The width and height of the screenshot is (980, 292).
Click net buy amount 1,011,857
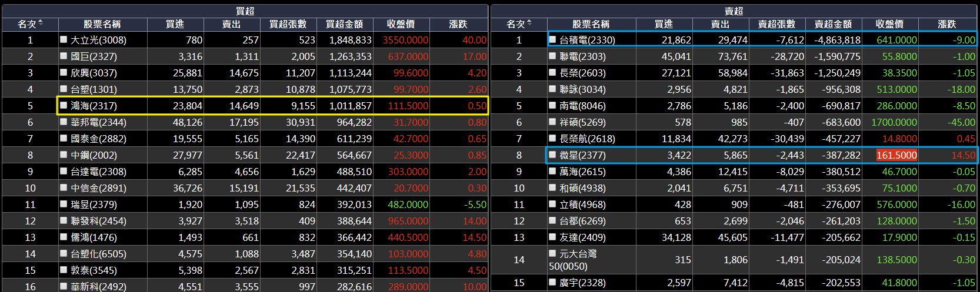pyautogui.click(x=350, y=106)
